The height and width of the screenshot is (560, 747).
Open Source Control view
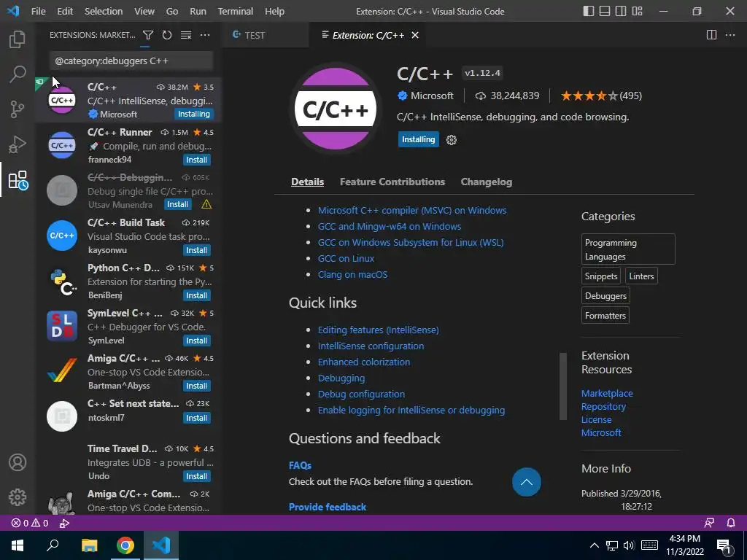(x=18, y=109)
